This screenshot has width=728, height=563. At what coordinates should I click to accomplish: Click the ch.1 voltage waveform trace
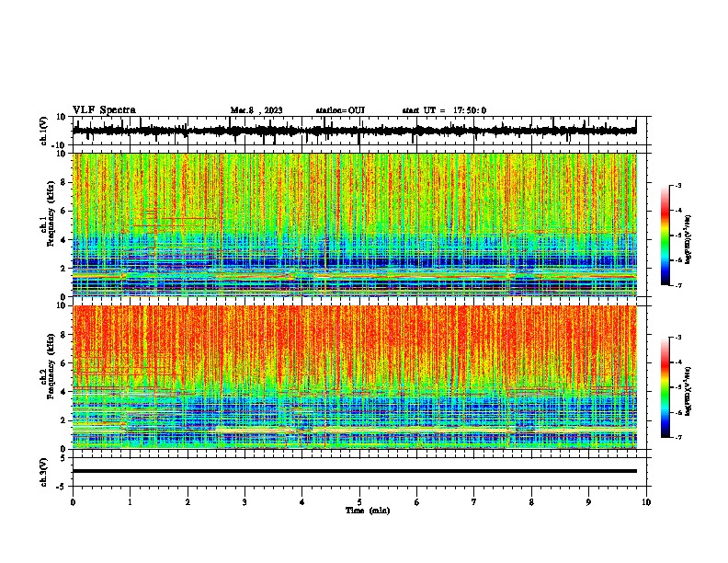[354, 131]
